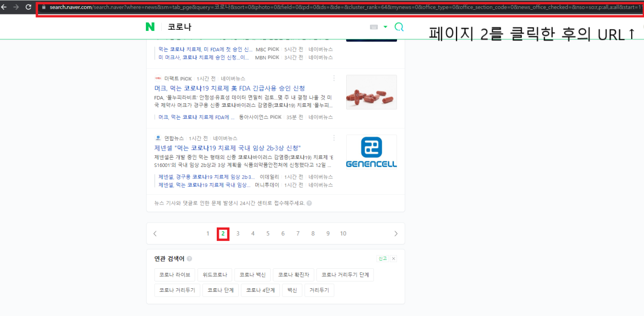Open the 네이버뉴스 link in the MBN PiCK row

pyautogui.click(x=320, y=58)
